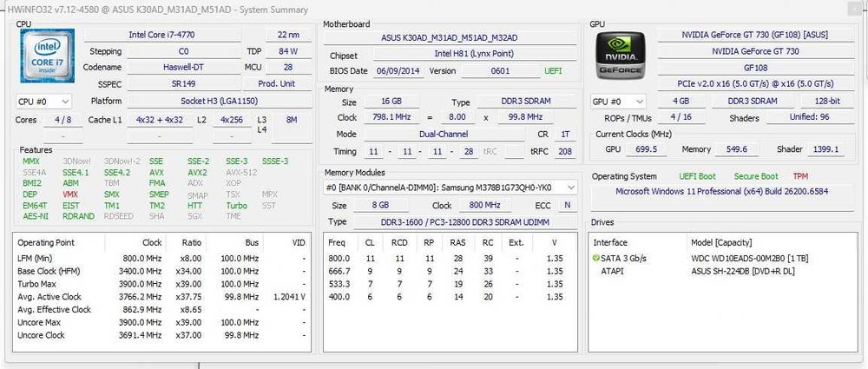Click the 8M L3 cache field
868x369 pixels.
(x=292, y=120)
